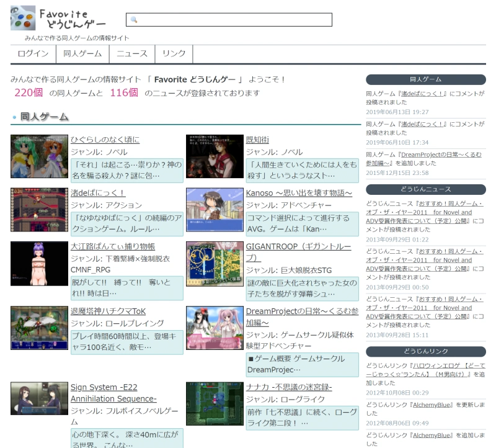The image size is (496, 448).
Task: Open the ログイン menu item
Action: pyautogui.click(x=33, y=54)
